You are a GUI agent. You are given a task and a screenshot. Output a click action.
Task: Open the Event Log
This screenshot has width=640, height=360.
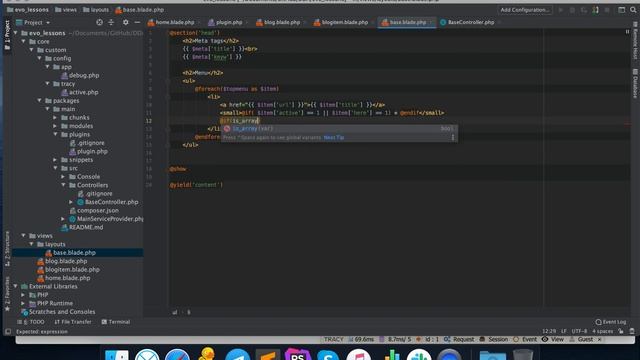611,322
